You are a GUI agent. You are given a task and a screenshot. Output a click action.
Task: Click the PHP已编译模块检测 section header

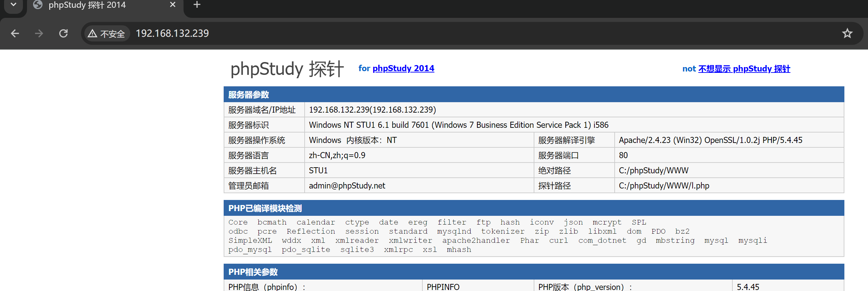pos(534,208)
